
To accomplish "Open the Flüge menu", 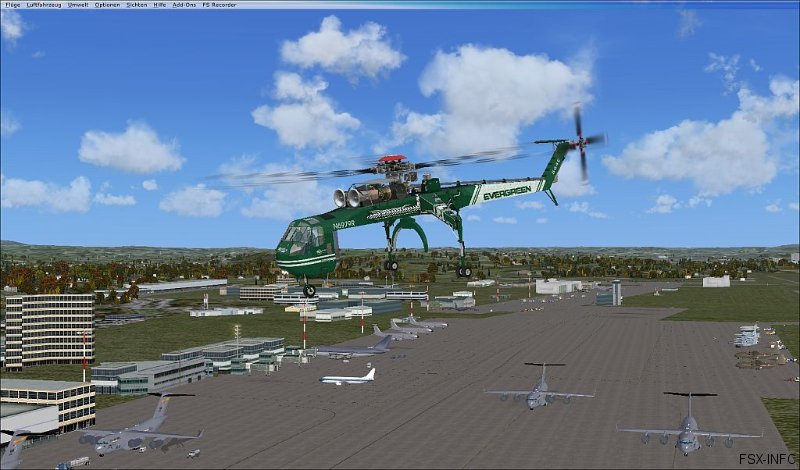I will coord(11,5).
